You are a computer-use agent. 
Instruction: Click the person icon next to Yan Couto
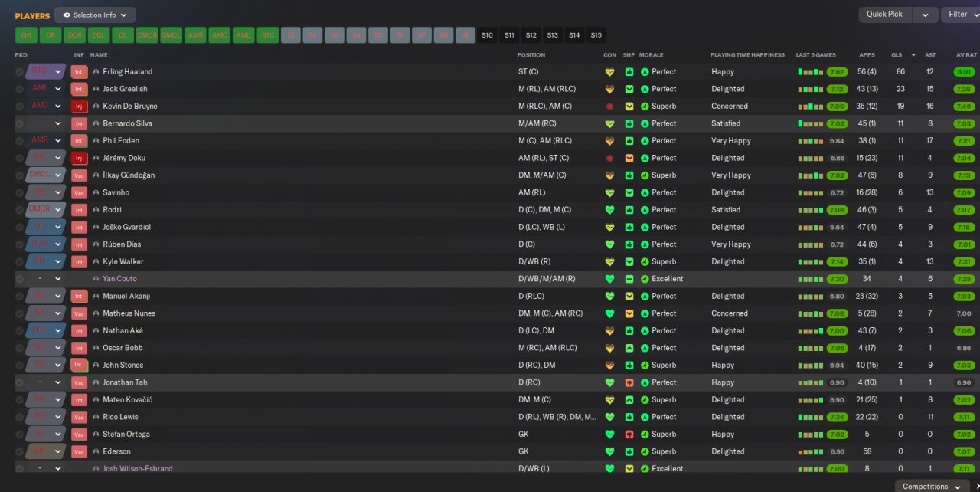point(96,279)
